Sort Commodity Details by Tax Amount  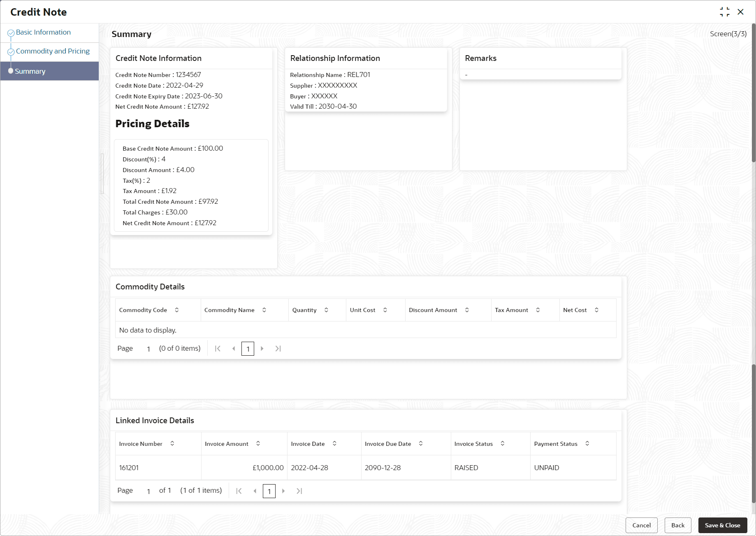pyautogui.click(x=538, y=310)
